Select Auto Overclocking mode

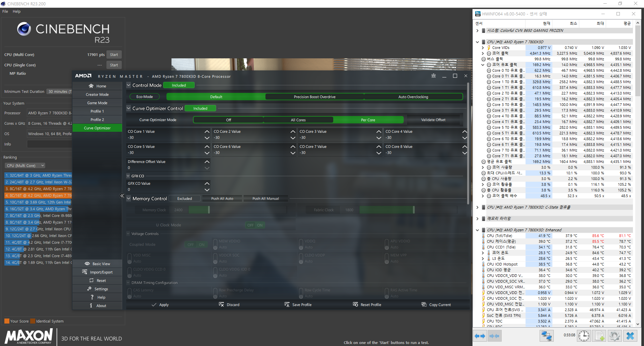[x=413, y=97]
